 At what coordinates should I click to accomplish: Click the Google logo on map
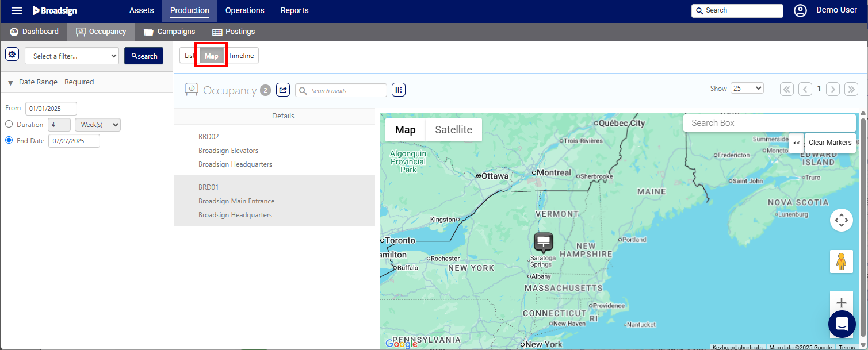pyautogui.click(x=401, y=344)
